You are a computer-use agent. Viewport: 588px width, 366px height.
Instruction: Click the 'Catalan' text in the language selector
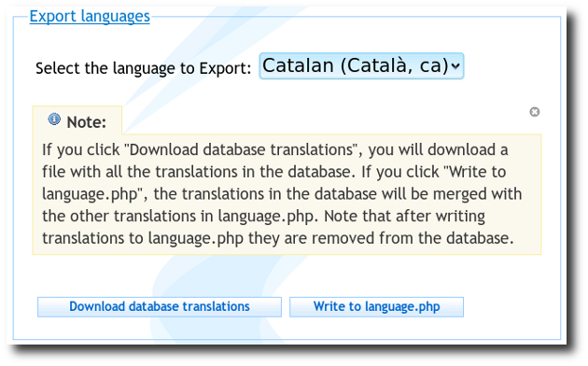pos(298,65)
